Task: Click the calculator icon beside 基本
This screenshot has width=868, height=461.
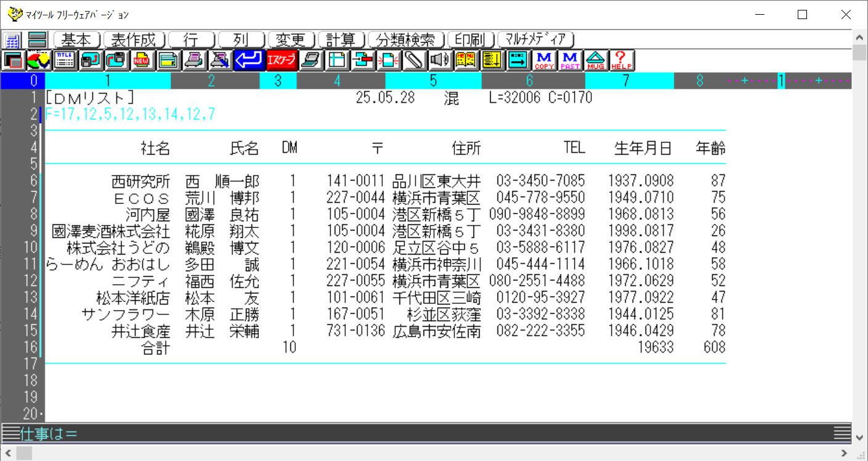Action: [13, 41]
